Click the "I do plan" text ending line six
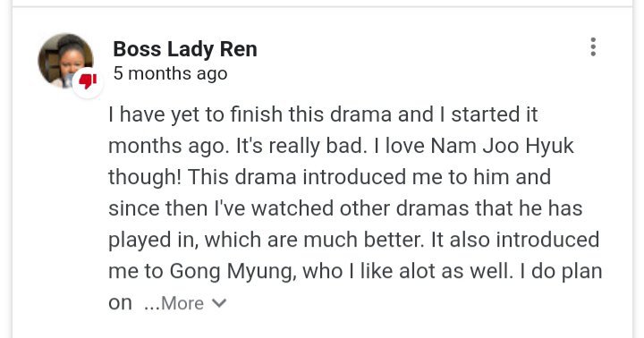The width and height of the screenshot is (644, 338). point(561,272)
